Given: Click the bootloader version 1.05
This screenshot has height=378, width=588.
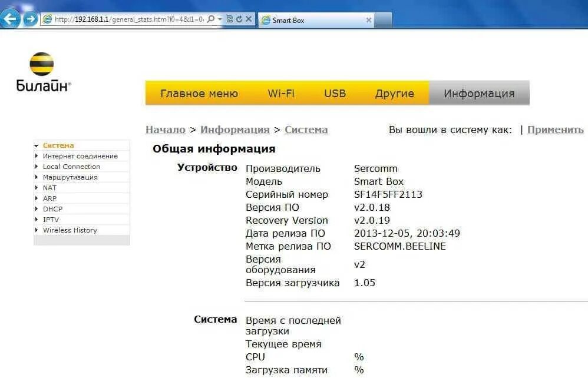Looking at the screenshot, I should [x=365, y=283].
